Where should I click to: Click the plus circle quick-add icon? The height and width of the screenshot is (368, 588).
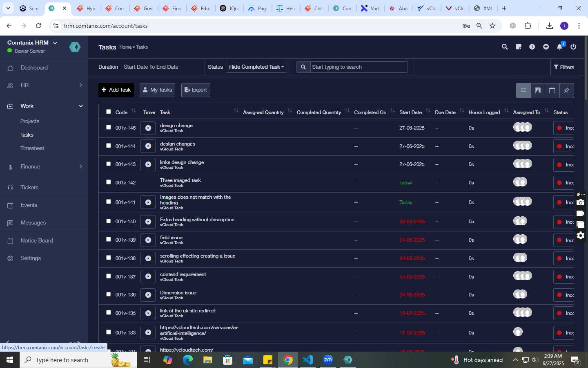click(546, 47)
